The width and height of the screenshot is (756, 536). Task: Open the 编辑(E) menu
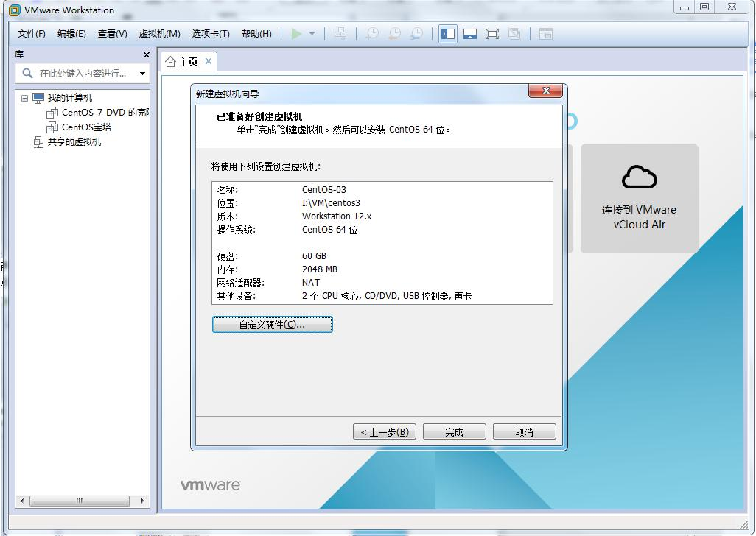click(x=71, y=34)
